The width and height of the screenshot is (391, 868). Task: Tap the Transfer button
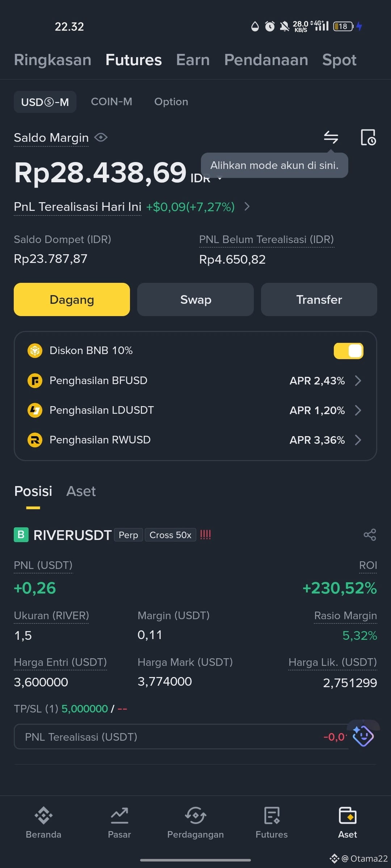pos(319,299)
